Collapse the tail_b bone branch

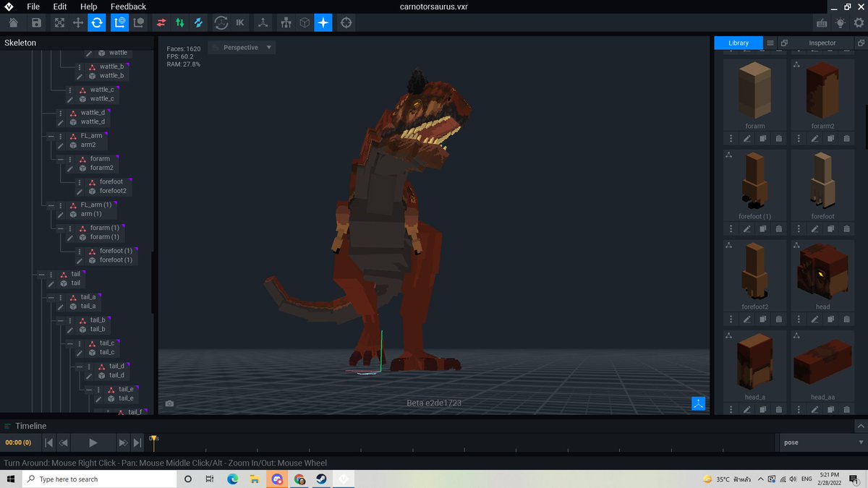coord(60,320)
